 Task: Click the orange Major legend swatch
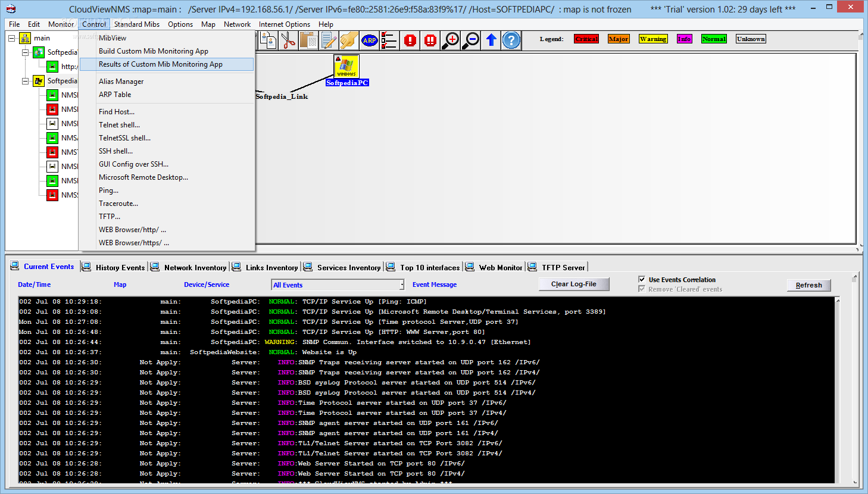click(x=619, y=39)
